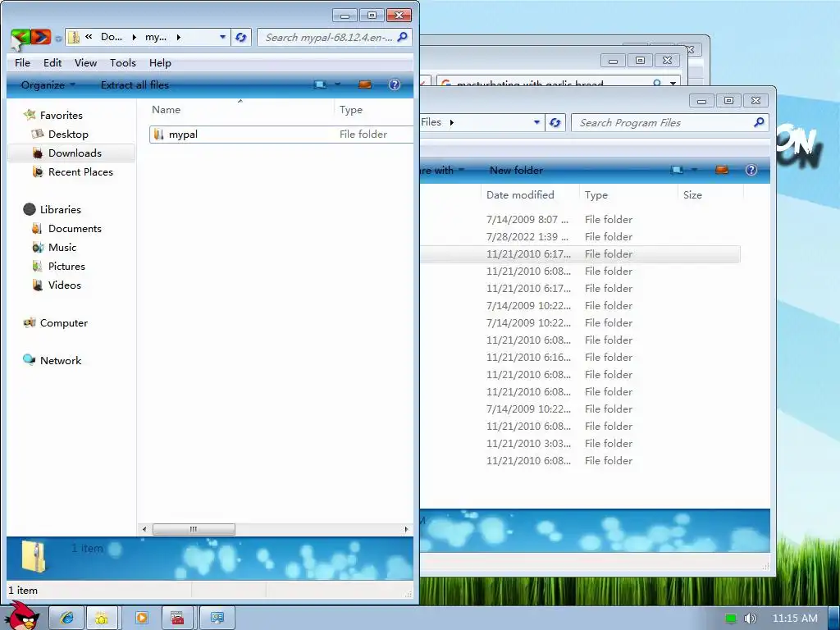This screenshot has width=840, height=630.
Task: Change view using the view icon in mypal window
Action: coord(321,84)
